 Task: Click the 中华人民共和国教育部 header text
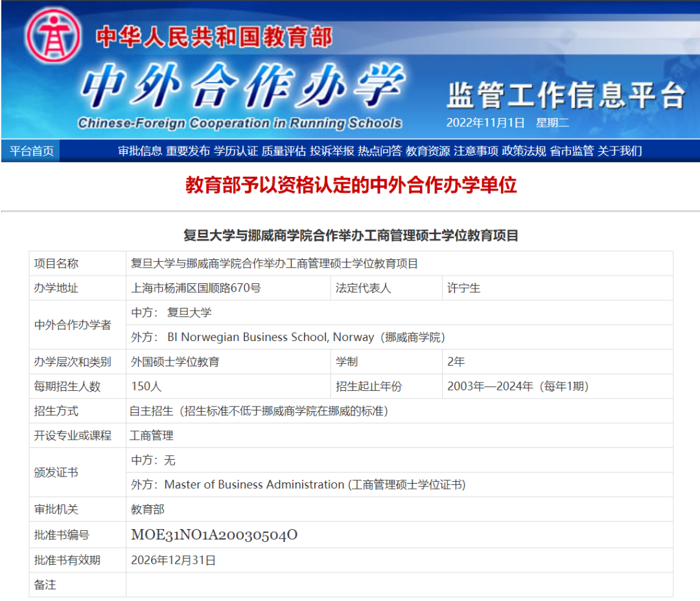215,36
